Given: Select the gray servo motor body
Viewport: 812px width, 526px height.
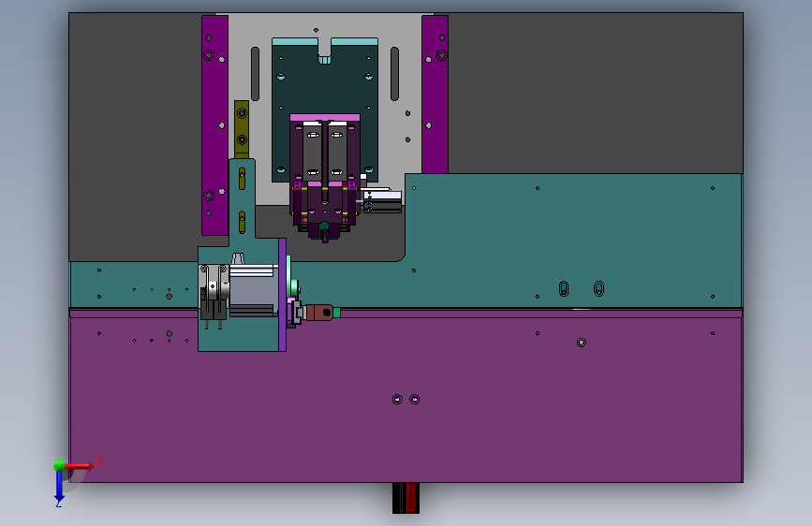Looking at the screenshot, I should pos(254,290).
